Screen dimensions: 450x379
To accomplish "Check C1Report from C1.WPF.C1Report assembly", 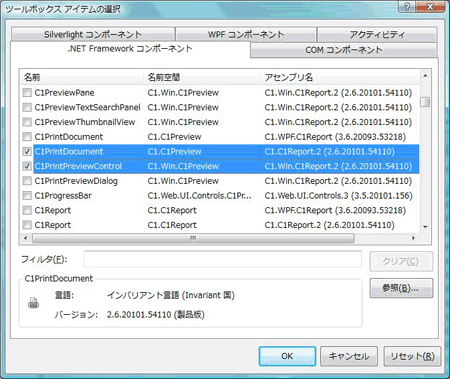I will coord(27,210).
